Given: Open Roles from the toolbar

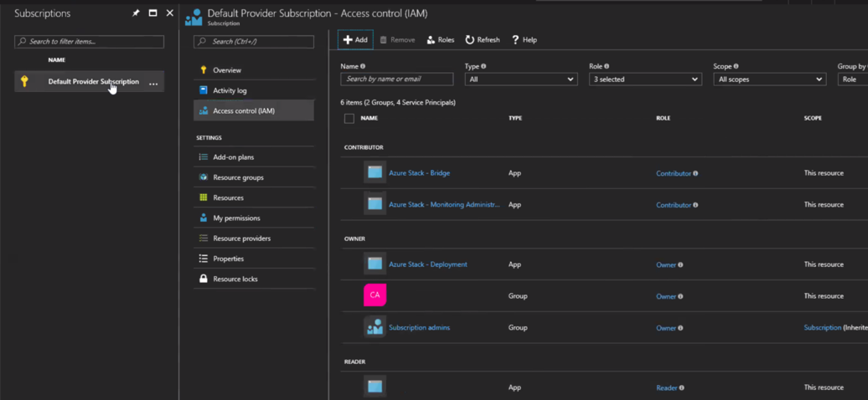Looking at the screenshot, I should click(441, 40).
